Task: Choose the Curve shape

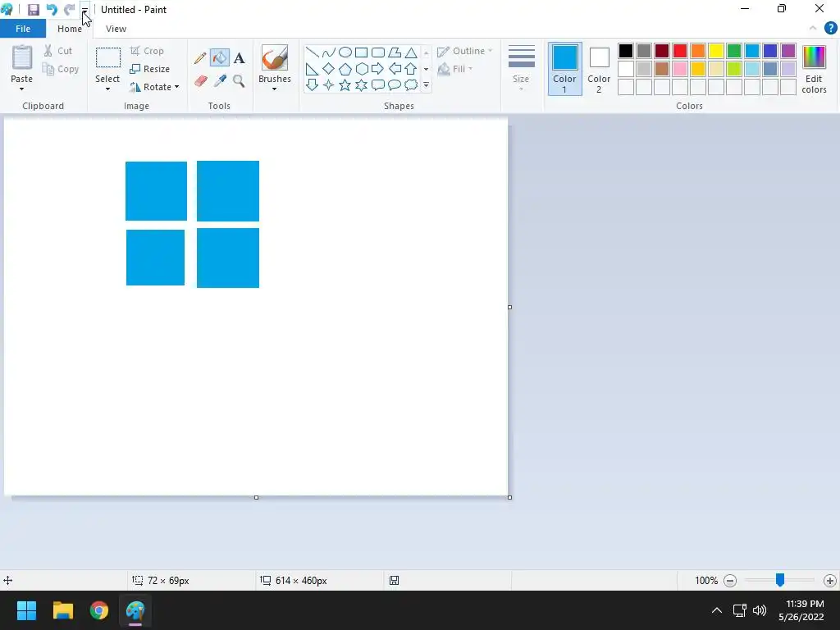Action: [x=328, y=52]
